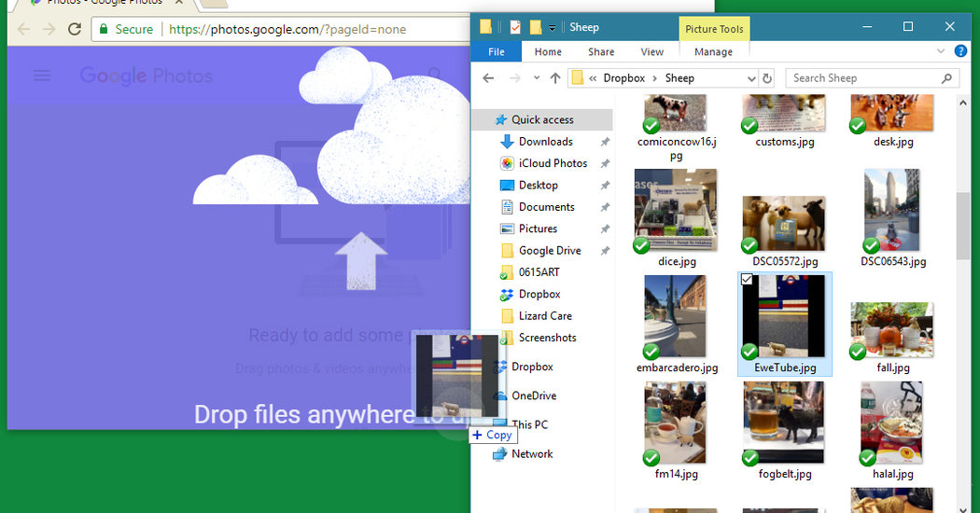Viewport: 980px width, 513px height.
Task: Unpin Desktop via its pin icon
Action: tap(605, 186)
